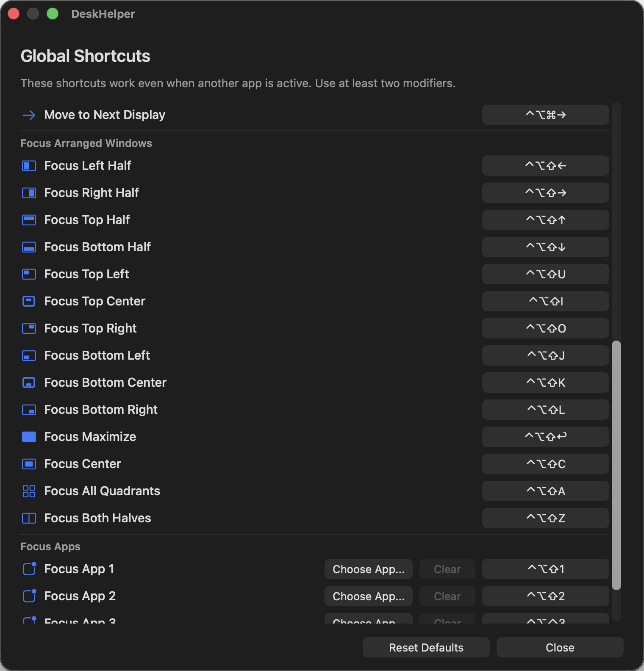Click the Focus Apps section header
The width and height of the screenshot is (644, 671).
(50, 546)
